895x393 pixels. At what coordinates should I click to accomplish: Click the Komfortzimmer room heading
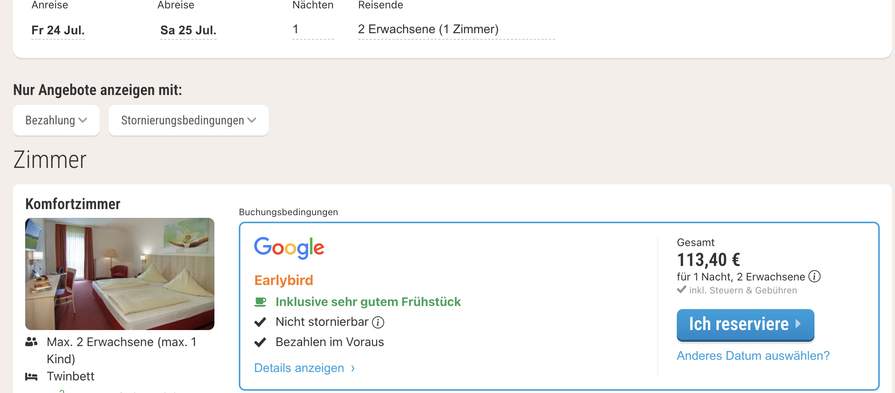click(x=73, y=204)
